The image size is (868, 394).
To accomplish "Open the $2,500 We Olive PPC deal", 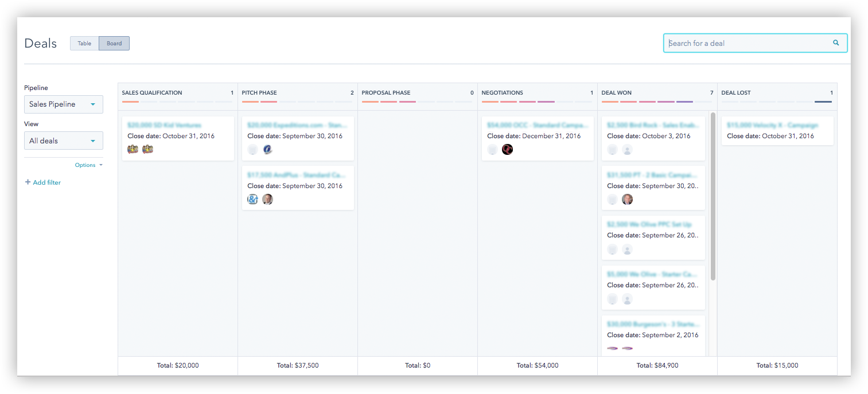I will coord(649,224).
